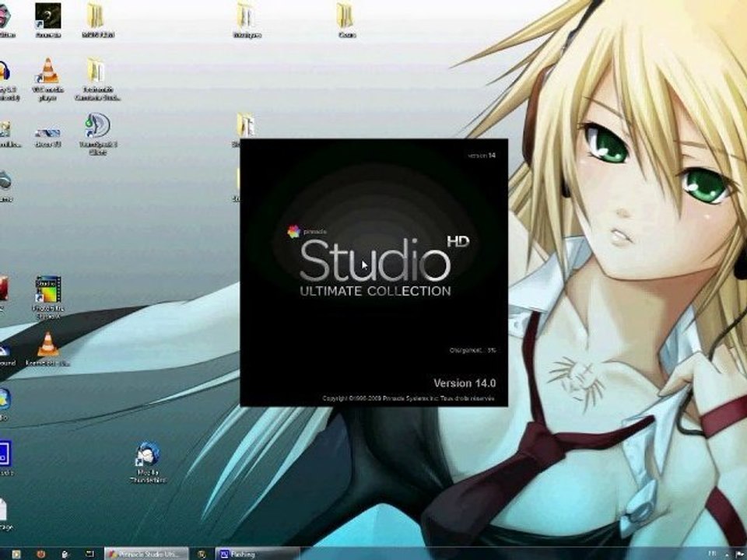Open the Action Center flag icon
The width and height of the screenshot is (747, 560).
(x=740, y=554)
